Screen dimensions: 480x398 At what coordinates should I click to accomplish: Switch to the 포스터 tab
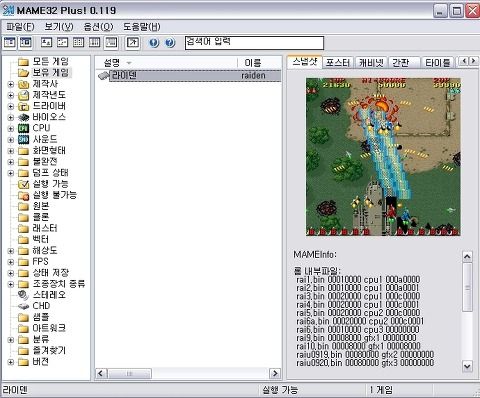click(337, 63)
